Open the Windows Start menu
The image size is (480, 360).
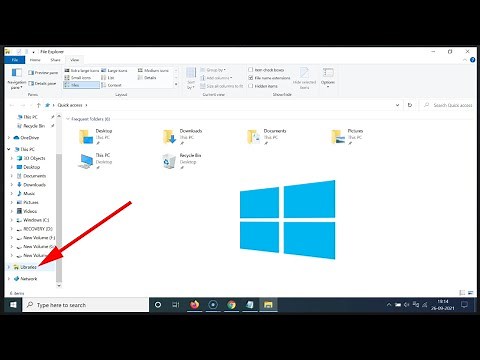click(x=13, y=305)
